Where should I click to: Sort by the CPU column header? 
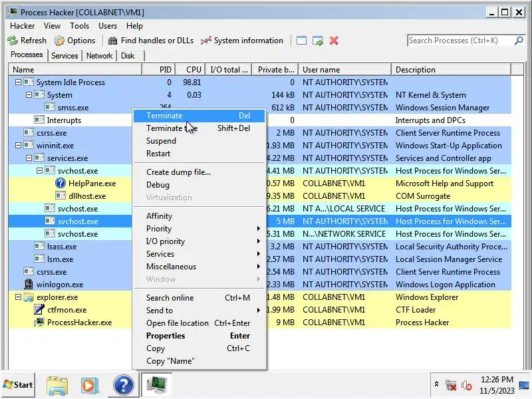click(x=190, y=70)
